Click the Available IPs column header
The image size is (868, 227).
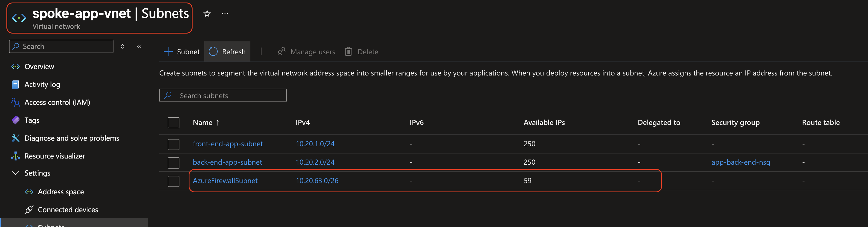point(544,122)
